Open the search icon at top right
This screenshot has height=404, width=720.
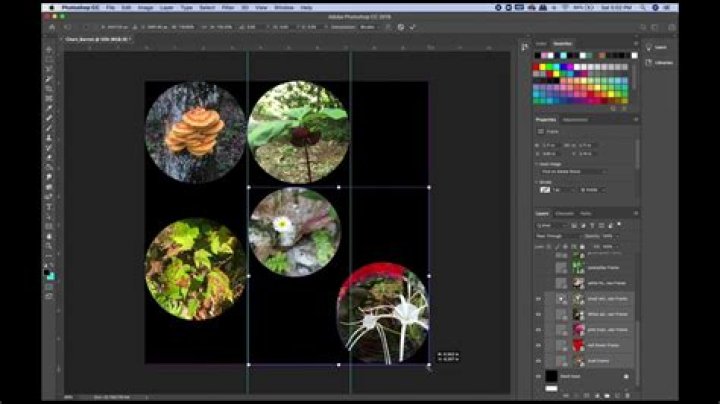click(643, 27)
